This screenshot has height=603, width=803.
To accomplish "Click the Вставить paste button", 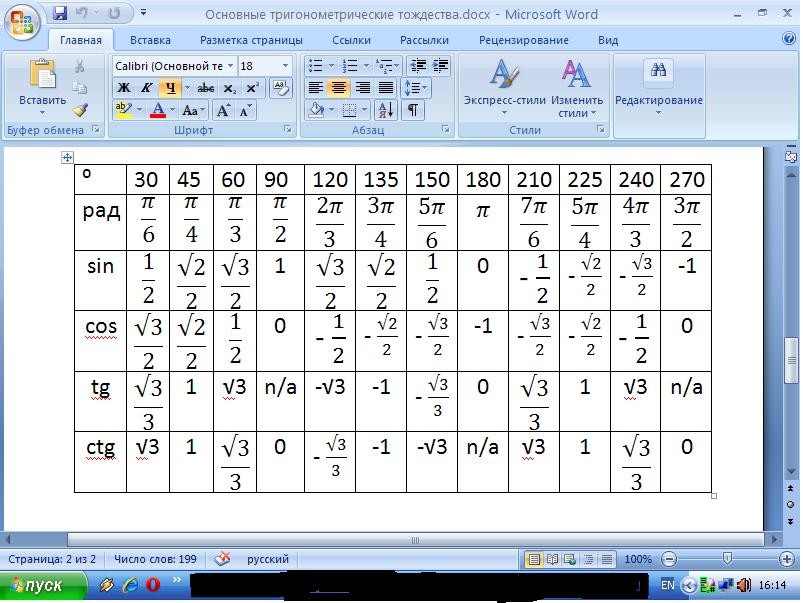I will coord(42,85).
